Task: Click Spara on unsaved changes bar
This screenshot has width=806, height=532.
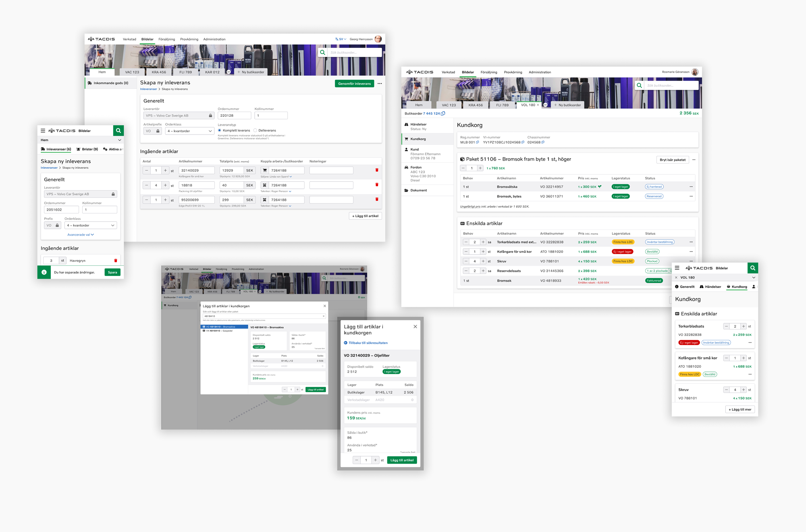Action: 112,272
